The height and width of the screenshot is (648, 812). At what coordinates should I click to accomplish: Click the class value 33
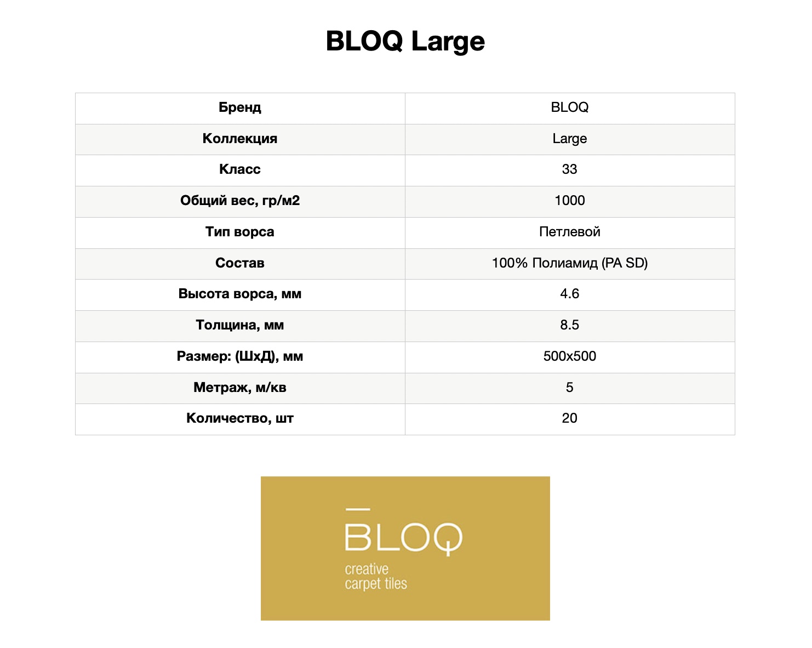pyautogui.click(x=570, y=169)
